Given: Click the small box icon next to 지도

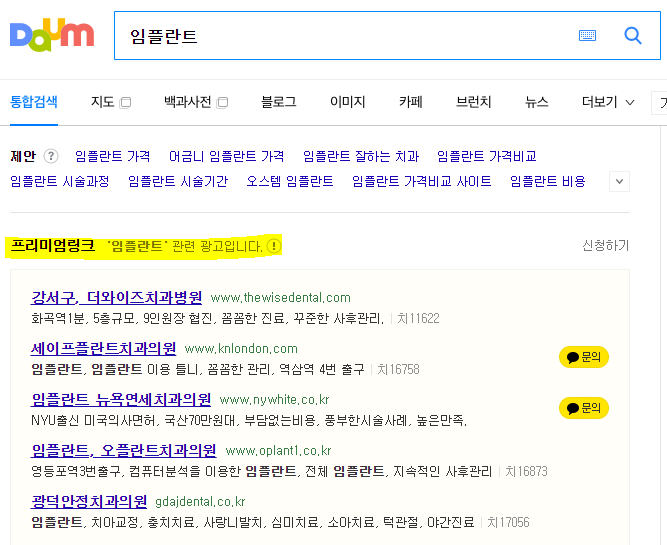Looking at the screenshot, I should (x=125, y=103).
